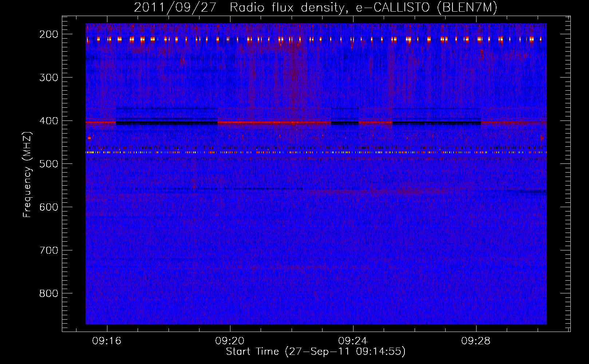
Task: Click the date '2011/09/27' in the title
Action: 175,8
